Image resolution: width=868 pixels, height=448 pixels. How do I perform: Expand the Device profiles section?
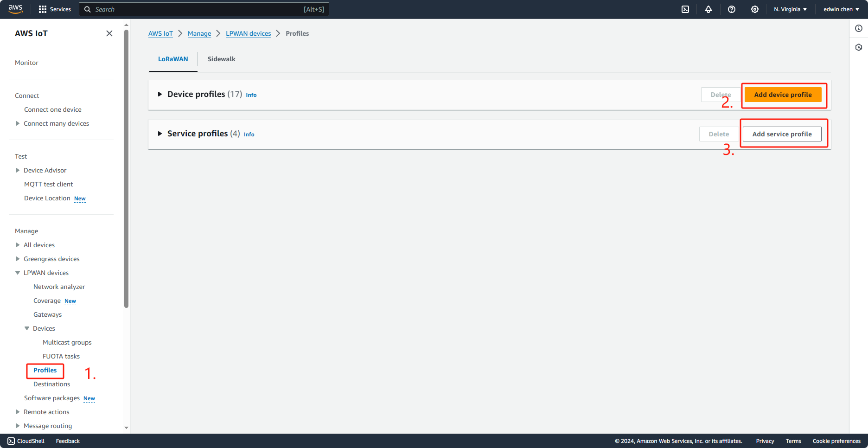pos(160,94)
